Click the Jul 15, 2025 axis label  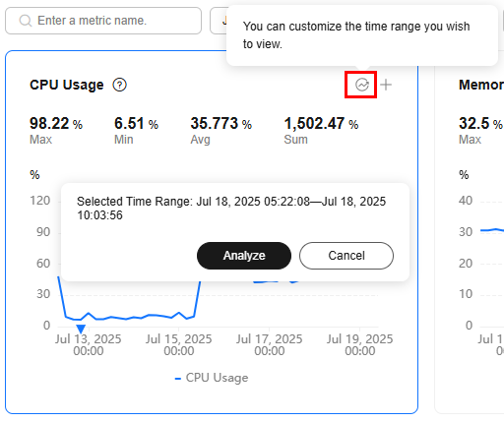point(179,344)
